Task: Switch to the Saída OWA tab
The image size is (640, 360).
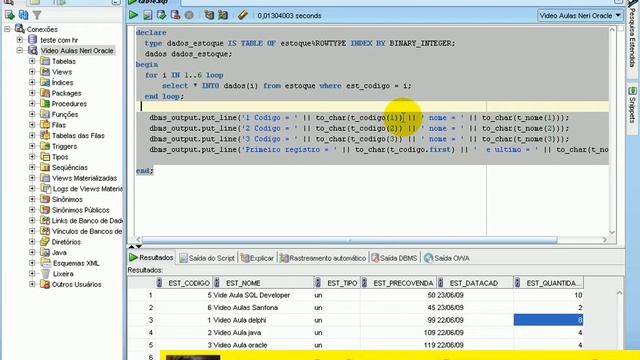Action: coord(447,258)
